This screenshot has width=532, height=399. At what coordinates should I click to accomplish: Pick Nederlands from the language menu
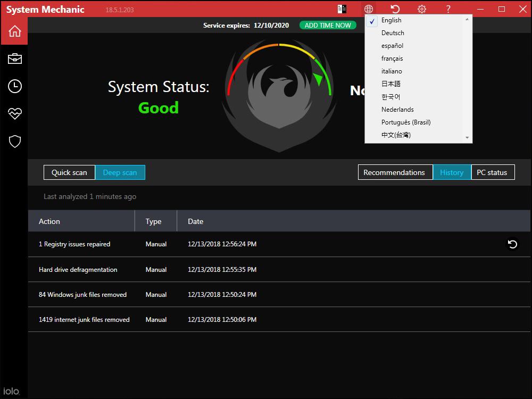coord(397,109)
